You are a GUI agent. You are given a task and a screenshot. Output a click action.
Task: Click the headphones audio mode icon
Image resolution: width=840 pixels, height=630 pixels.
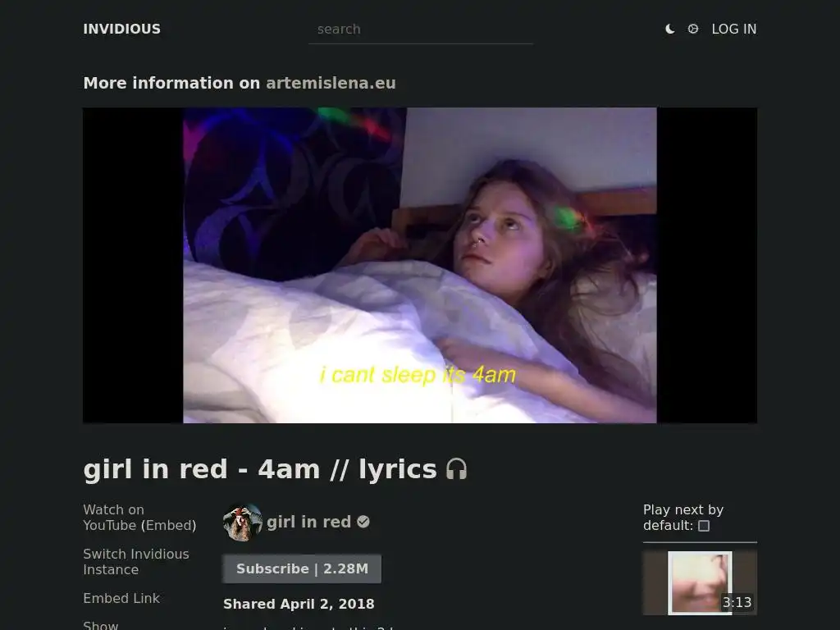[x=456, y=469]
